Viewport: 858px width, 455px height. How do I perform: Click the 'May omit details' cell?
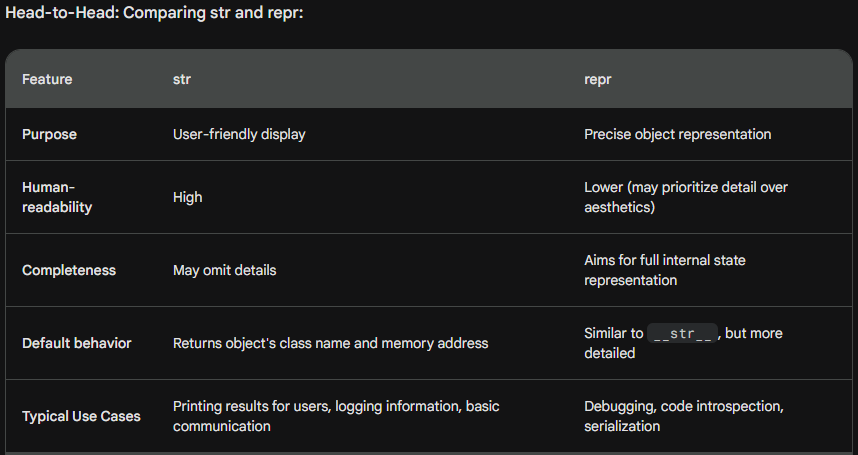click(x=225, y=270)
